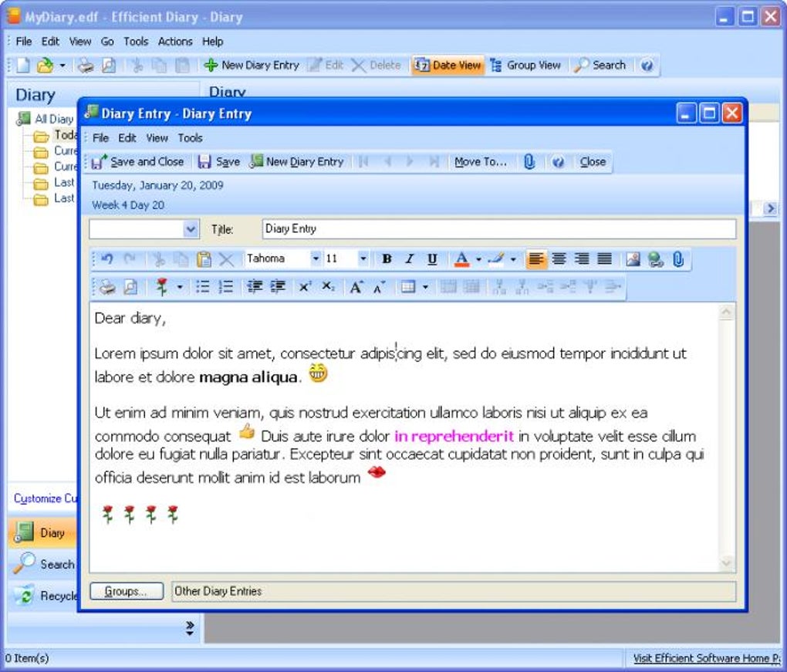
Task: Toggle Bold formatting
Action: (387, 259)
